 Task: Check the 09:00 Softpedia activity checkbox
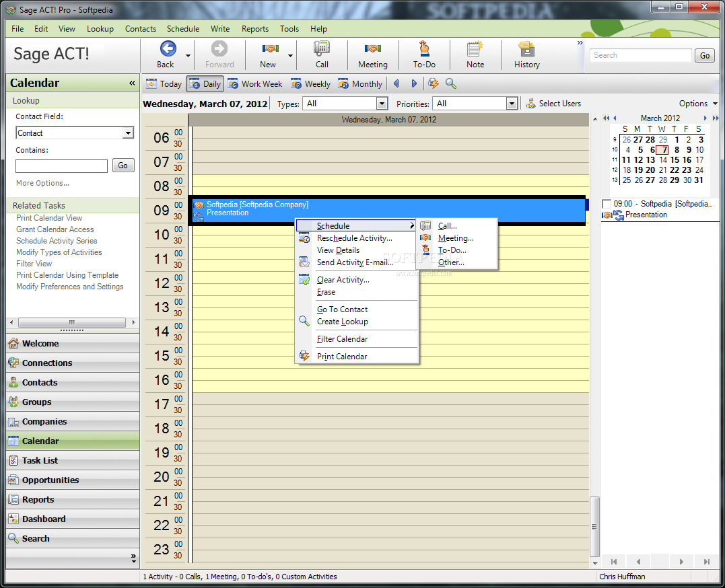coord(607,204)
